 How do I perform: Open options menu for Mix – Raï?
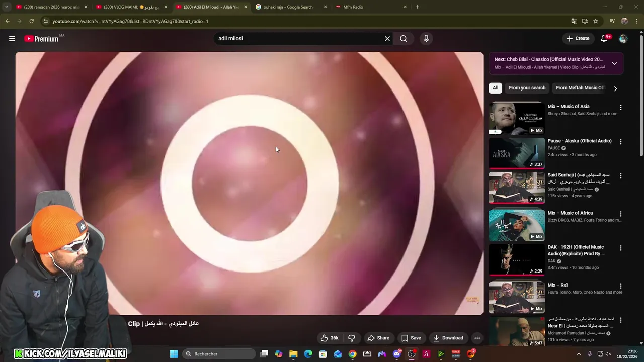pyautogui.click(x=620, y=286)
